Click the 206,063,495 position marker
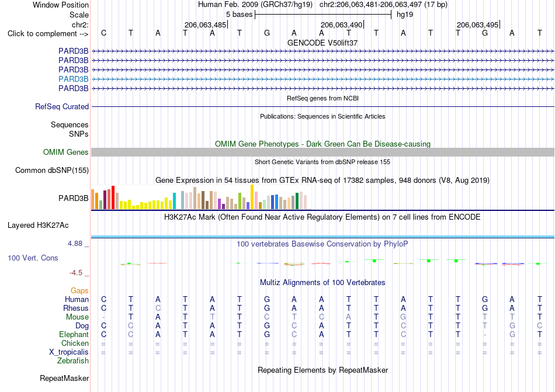The height and width of the screenshot is (392, 555). [x=477, y=25]
